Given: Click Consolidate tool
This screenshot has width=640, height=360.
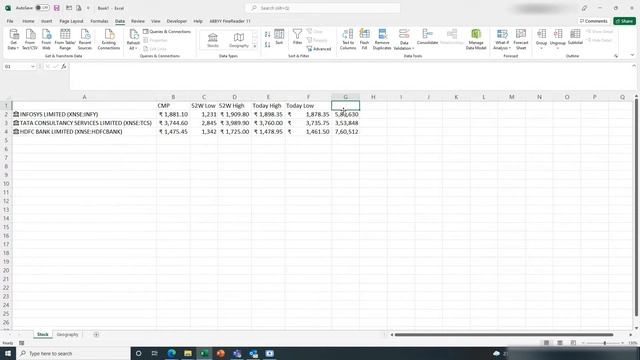Looking at the screenshot, I should 427,37.
